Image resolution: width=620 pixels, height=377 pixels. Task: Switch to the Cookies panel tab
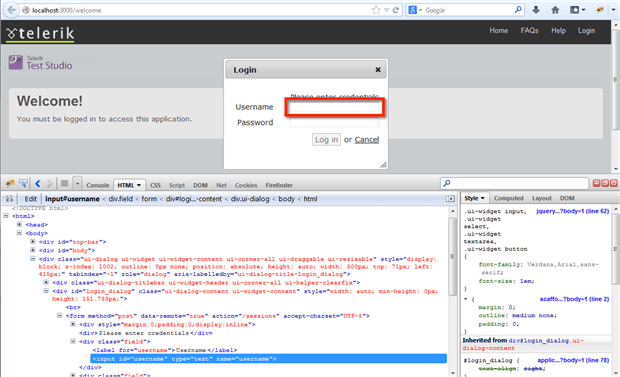tap(246, 185)
